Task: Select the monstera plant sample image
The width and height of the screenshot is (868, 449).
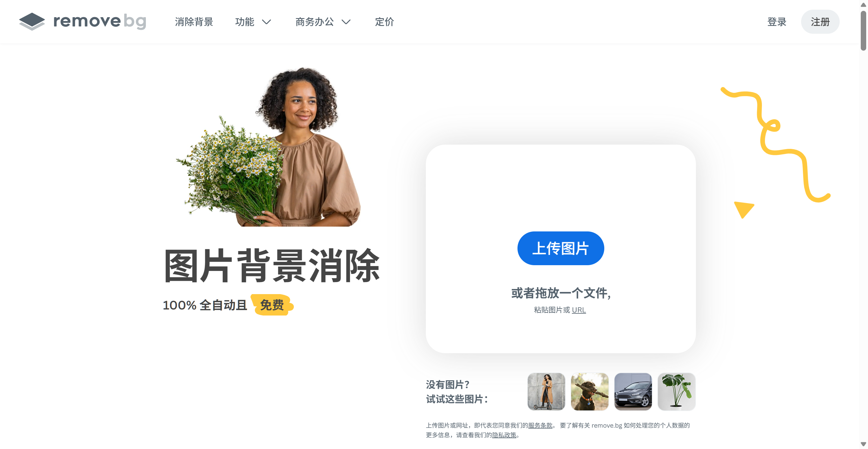Action: pos(677,391)
